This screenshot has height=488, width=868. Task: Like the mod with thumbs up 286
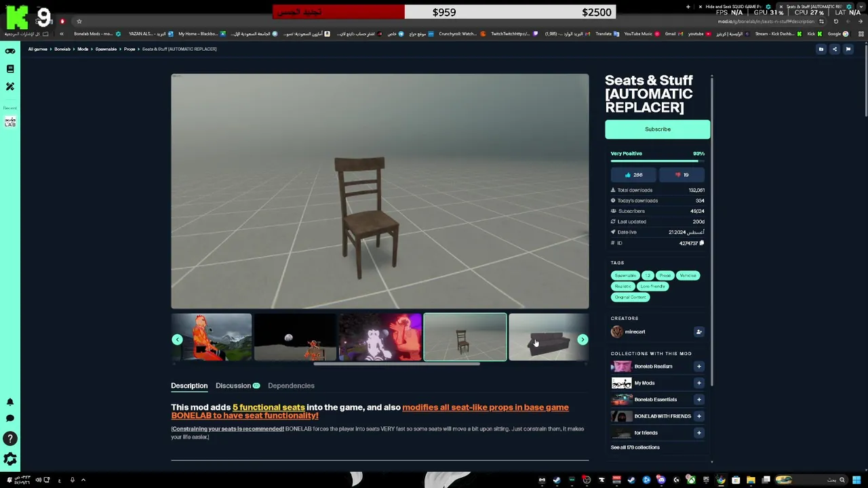[633, 175]
